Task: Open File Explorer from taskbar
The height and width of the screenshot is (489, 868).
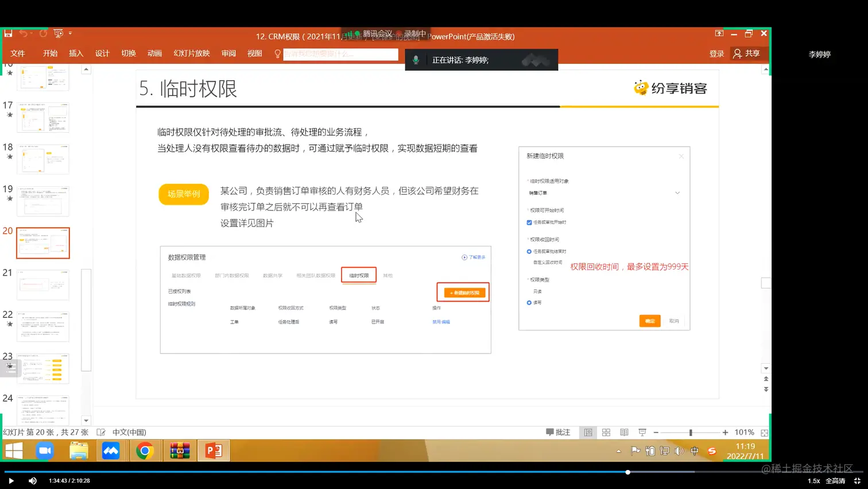Action: pos(79,451)
